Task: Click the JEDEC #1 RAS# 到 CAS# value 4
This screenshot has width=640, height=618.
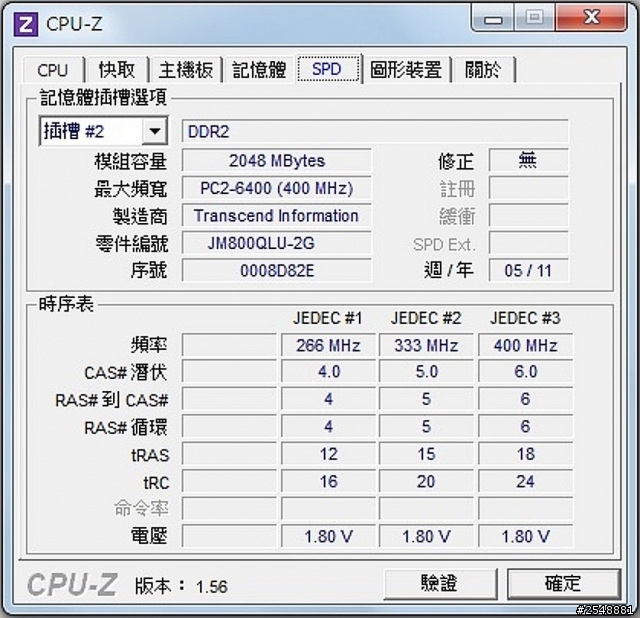Action: (329, 399)
